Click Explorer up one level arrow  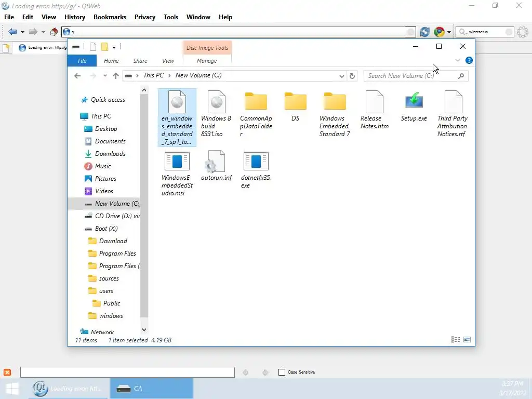click(x=116, y=76)
